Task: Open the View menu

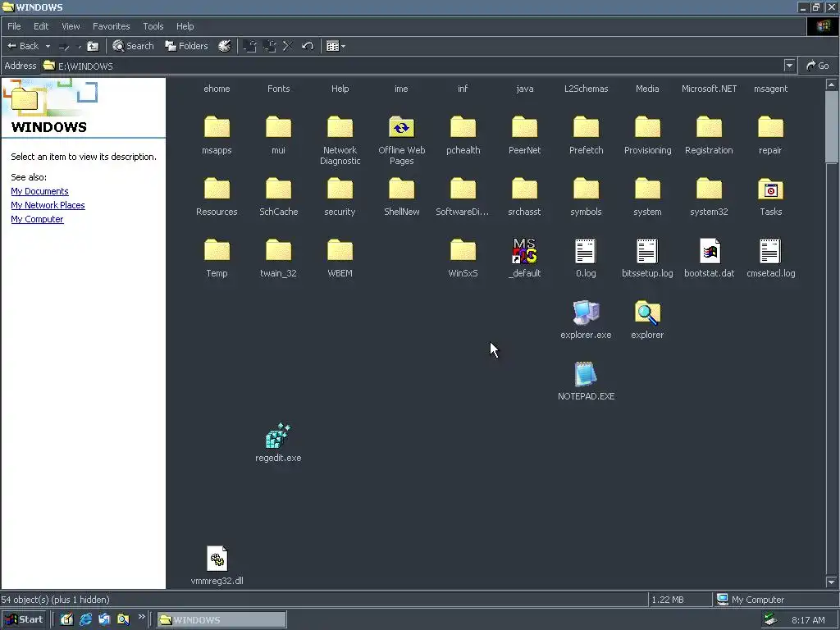Action: pyautogui.click(x=71, y=26)
